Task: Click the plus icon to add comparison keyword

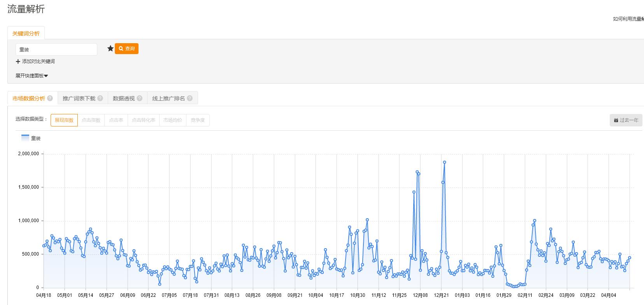Action: point(18,61)
